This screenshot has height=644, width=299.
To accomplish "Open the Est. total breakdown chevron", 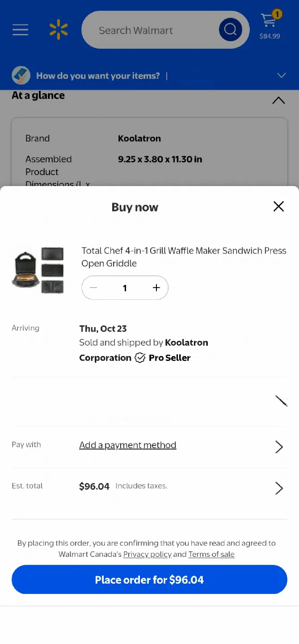I will (x=278, y=488).
